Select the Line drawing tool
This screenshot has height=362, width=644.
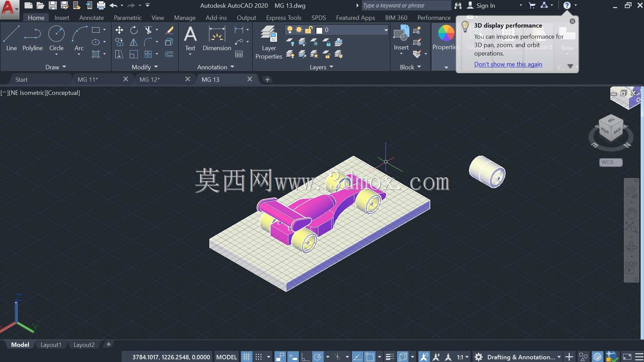pyautogui.click(x=11, y=38)
